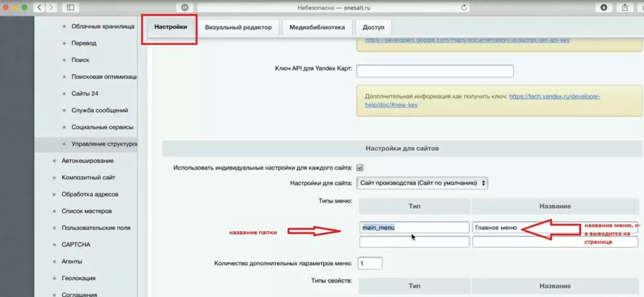Open Агенты in the sidebar
Viewport: 644px width, 297px height.
pyautogui.click(x=72, y=262)
